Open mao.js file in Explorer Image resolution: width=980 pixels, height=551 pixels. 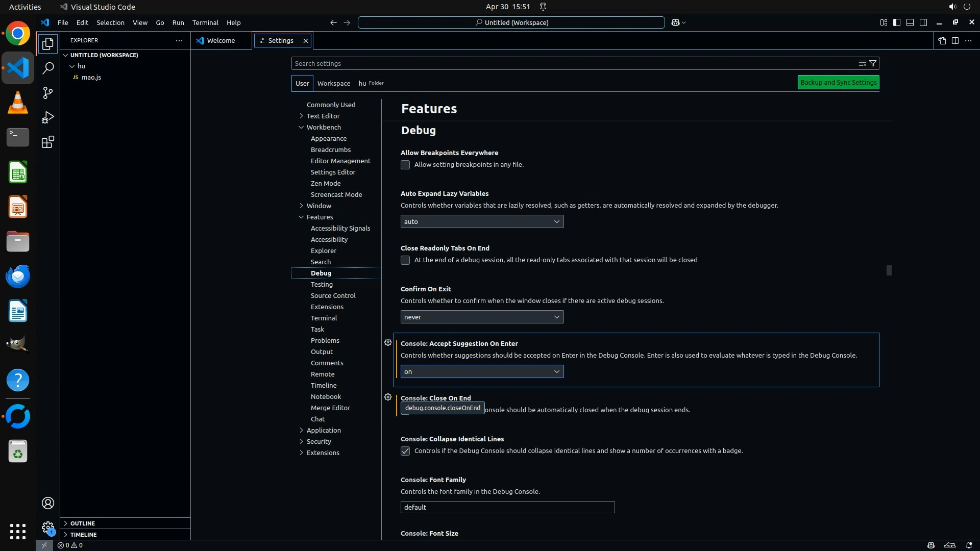[x=91, y=77]
